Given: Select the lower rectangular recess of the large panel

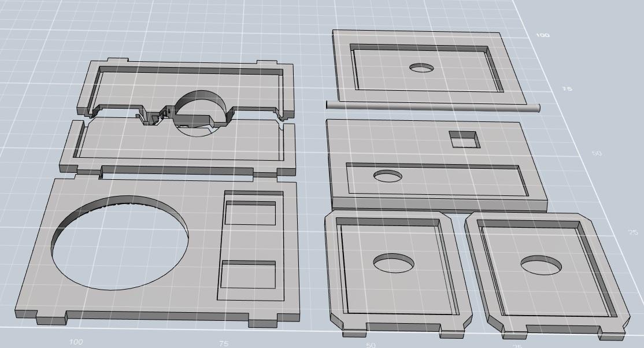Looking at the screenshot, I should 248,274.
